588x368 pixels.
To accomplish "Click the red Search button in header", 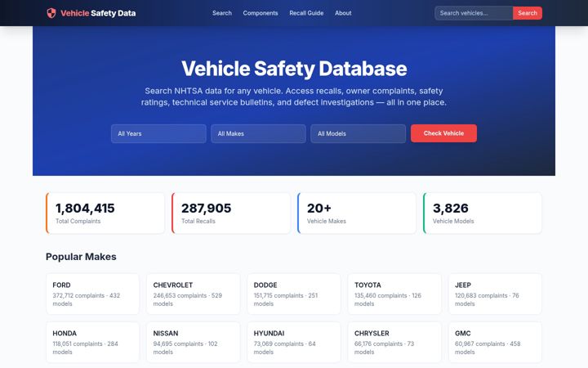I will point(528,13).
